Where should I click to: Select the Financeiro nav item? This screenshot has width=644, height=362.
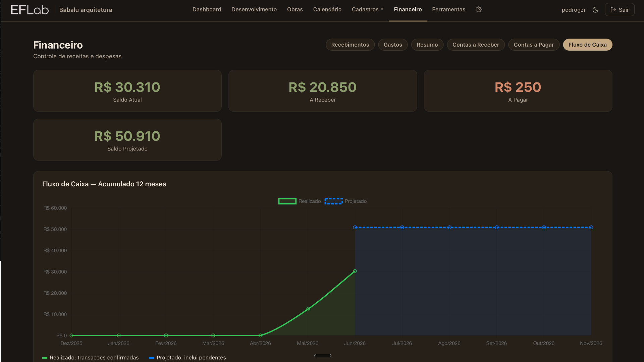(x=408, y=9)
